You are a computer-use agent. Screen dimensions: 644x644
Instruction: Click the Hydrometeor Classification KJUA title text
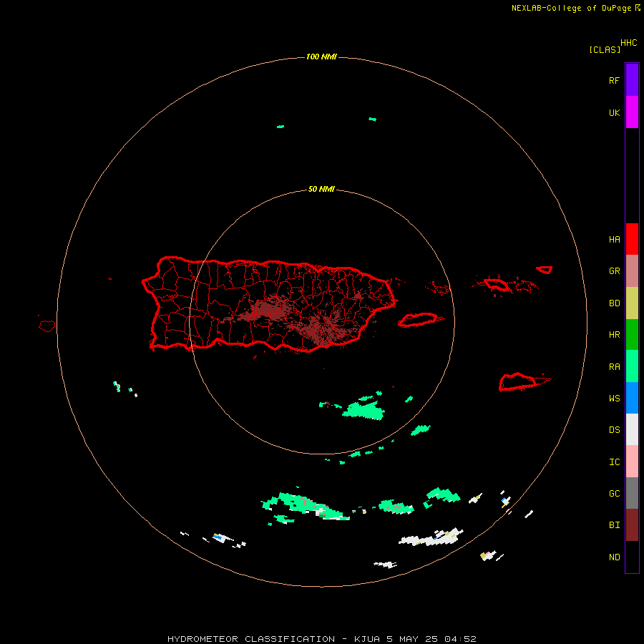point(321,639)
